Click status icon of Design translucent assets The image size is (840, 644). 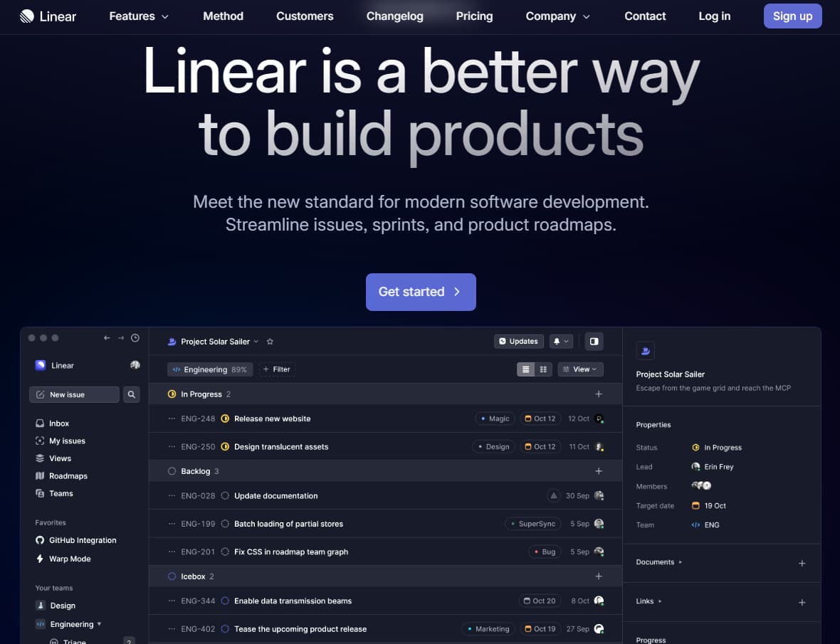click(225, 446)
